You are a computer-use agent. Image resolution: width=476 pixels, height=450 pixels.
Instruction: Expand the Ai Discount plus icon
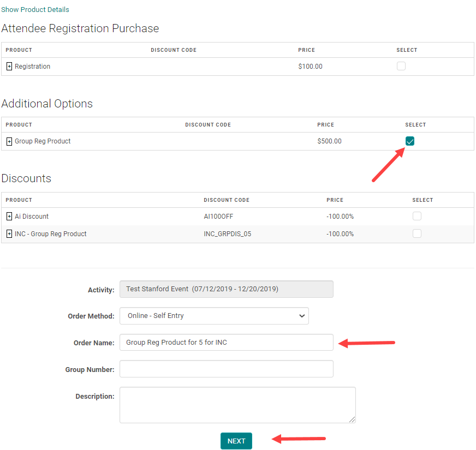point(9,217)
